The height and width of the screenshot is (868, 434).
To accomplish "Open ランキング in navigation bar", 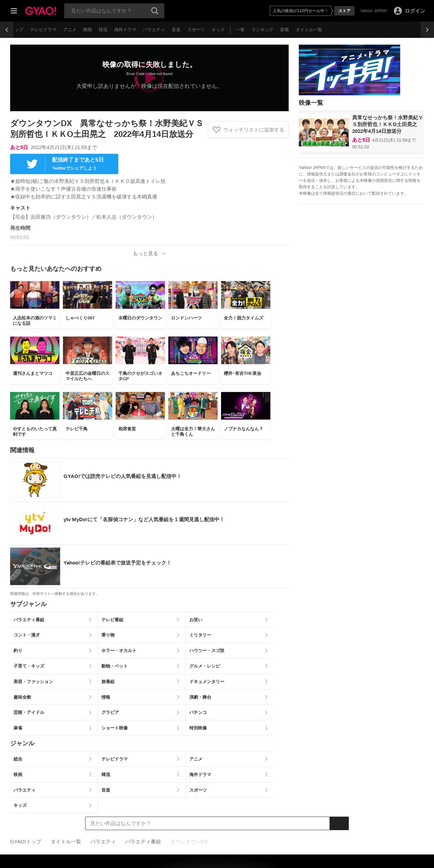I will [262, 30].
